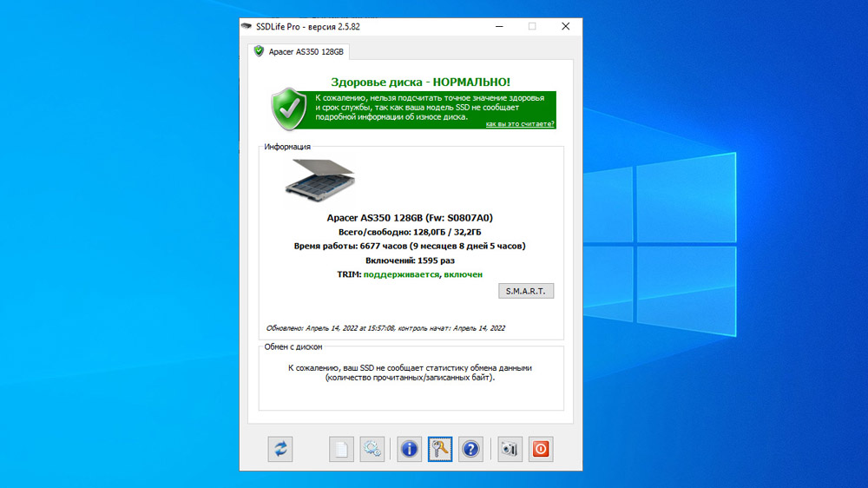Click the SSDLife Pro title bar icon

point(247,26)
